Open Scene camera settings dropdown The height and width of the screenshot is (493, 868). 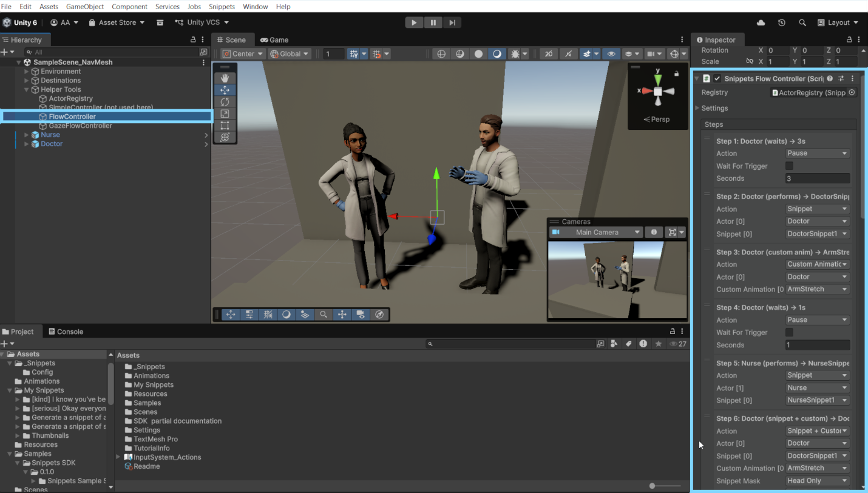click(x=654, y=54)
